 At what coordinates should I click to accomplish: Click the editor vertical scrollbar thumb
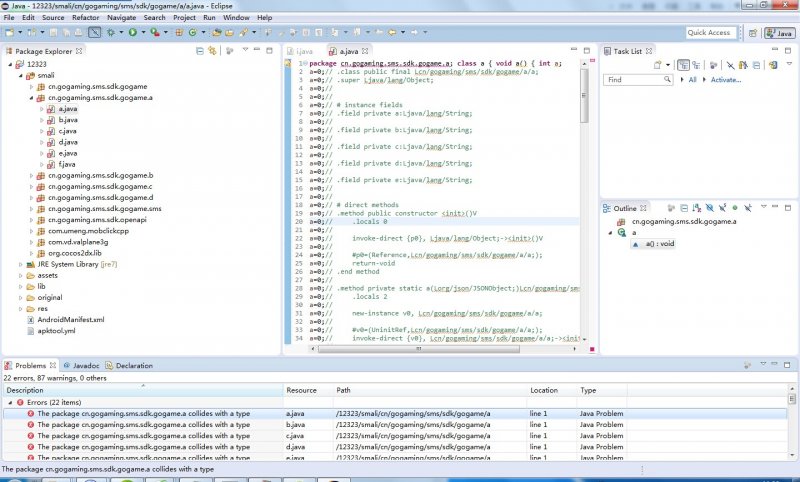[585, 95]
